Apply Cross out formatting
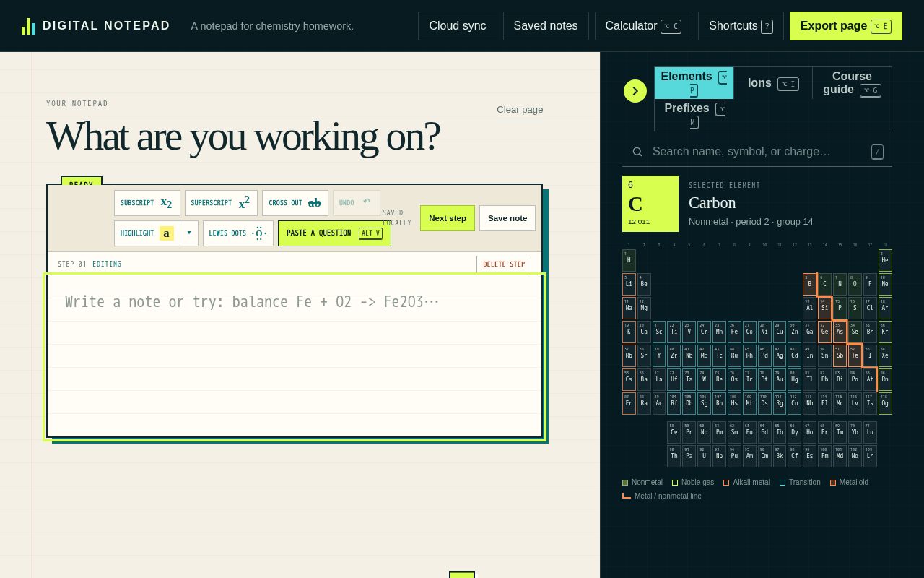 coord(295,203)
